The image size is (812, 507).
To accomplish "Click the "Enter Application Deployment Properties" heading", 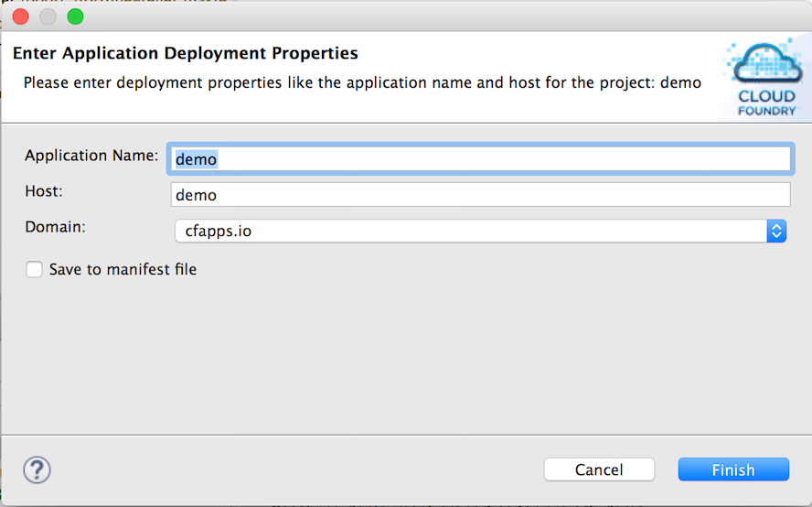I will 186,53.
